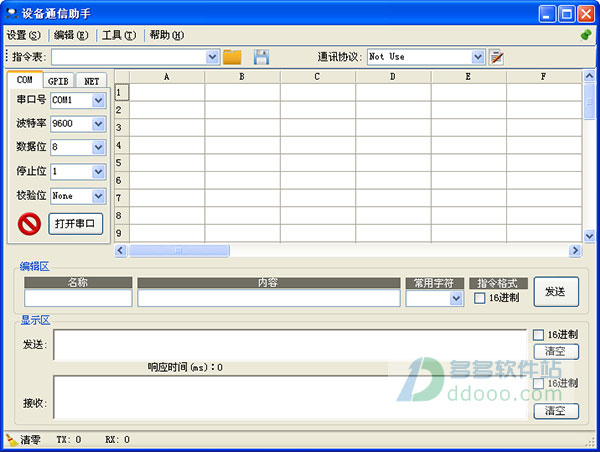
Task: Select column header A in grid
Action: (x=166, y=77)
